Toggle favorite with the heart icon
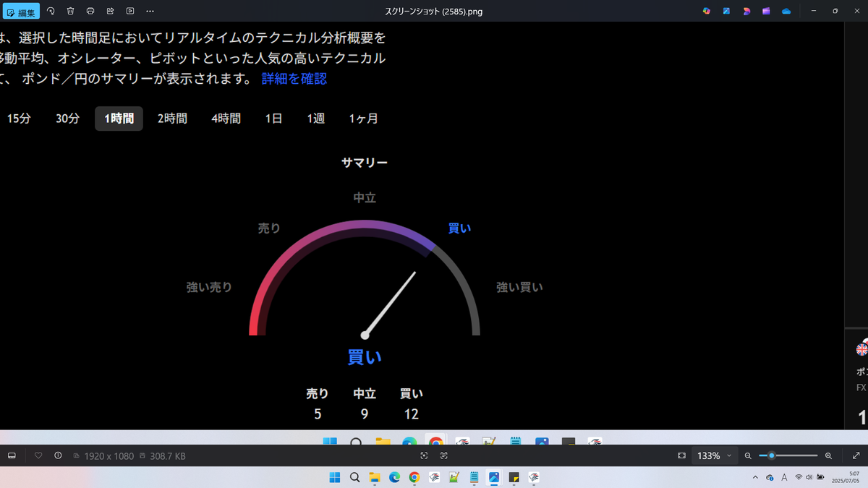The image size is (868, 488). 38,455
